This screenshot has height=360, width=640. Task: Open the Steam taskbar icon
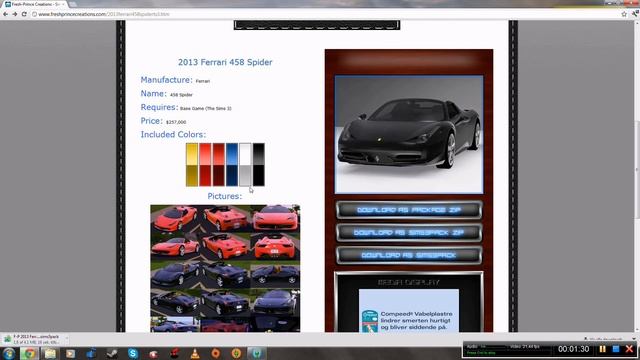[112, 353]
